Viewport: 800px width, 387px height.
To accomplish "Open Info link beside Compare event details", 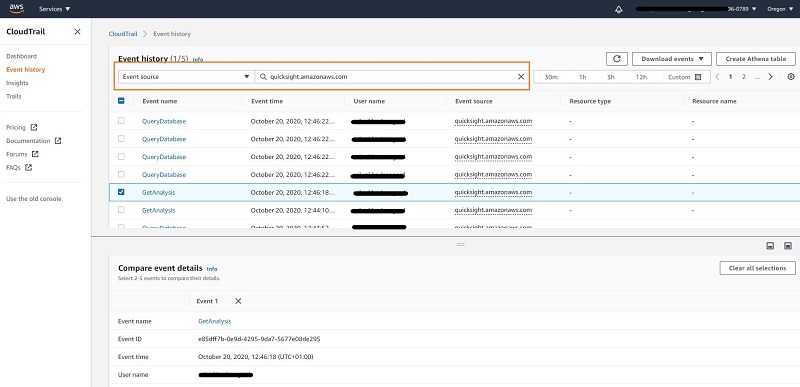I will pyautogui.click(x=212, y=269).
